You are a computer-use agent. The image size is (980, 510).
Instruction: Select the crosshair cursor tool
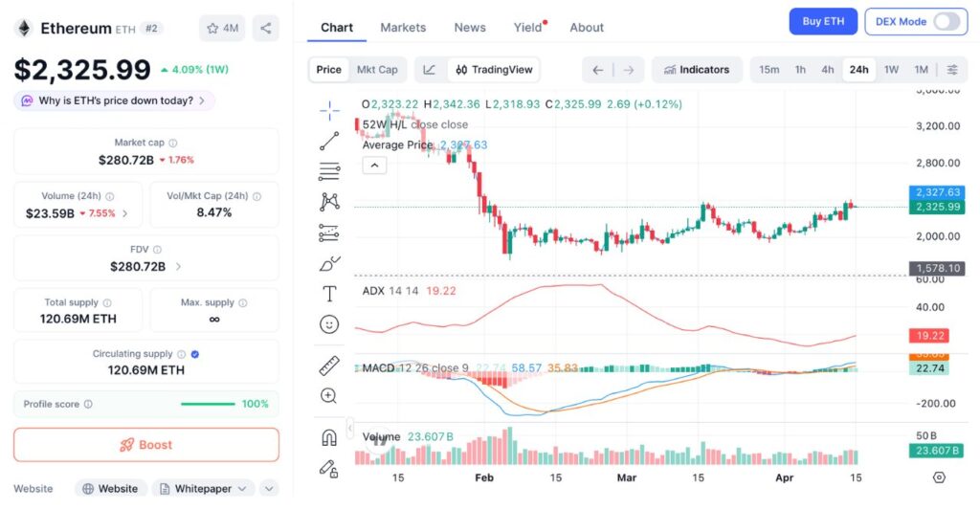pyautogui.click(x=329, y=111)
